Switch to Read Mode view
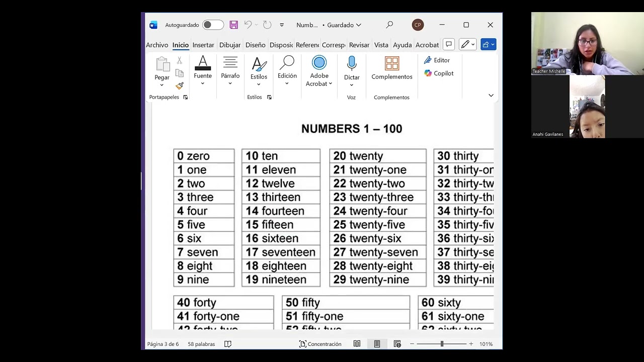 pyautogui.click(x=357, y=344)
